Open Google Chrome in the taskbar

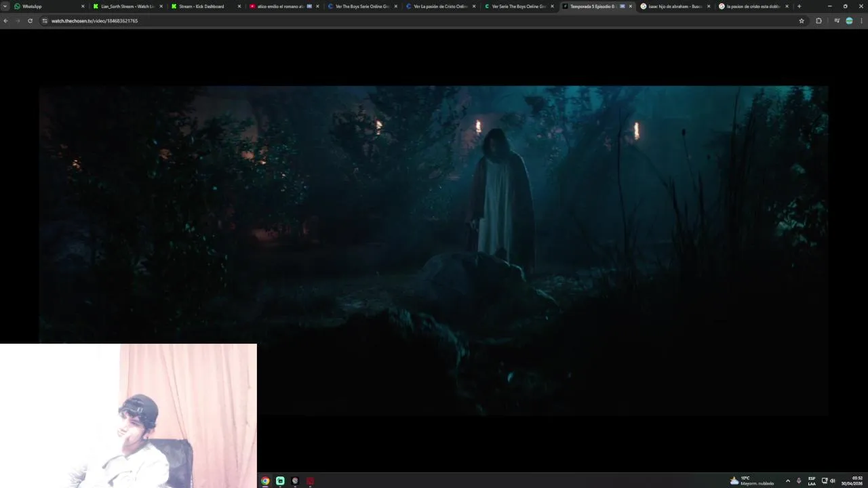[265, 481]
